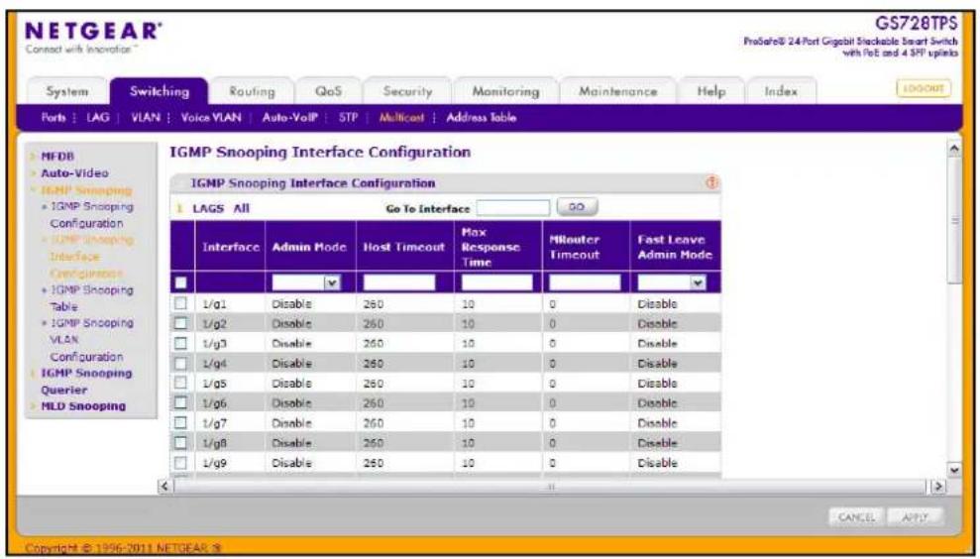The height and width of the screenshot is (559, 980).
Task: Click the vertical scrollbar down arrow
Action: pos(954,470)
